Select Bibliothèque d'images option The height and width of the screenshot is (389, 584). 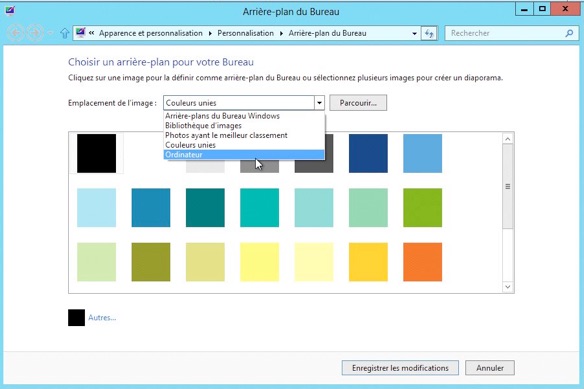click(244, 126)
